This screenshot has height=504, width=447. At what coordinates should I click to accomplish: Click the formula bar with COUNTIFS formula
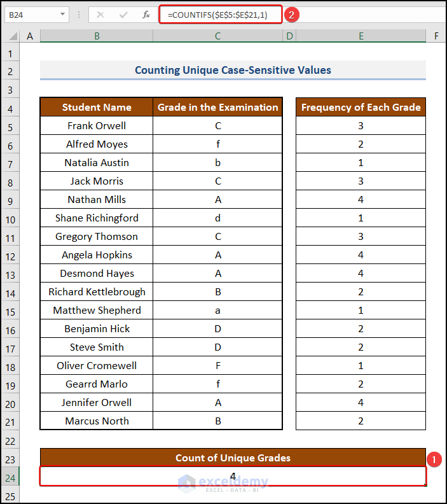coord(221,15)
